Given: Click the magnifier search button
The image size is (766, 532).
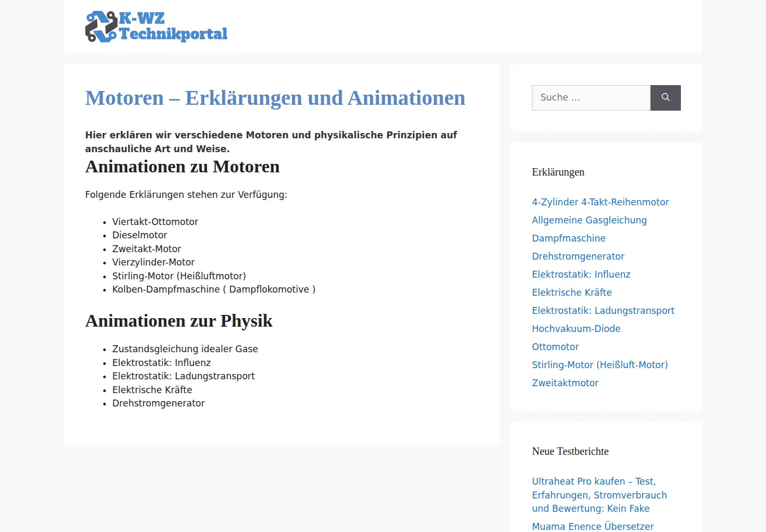Looking at the screenshot, I should [x=665, y=98].
